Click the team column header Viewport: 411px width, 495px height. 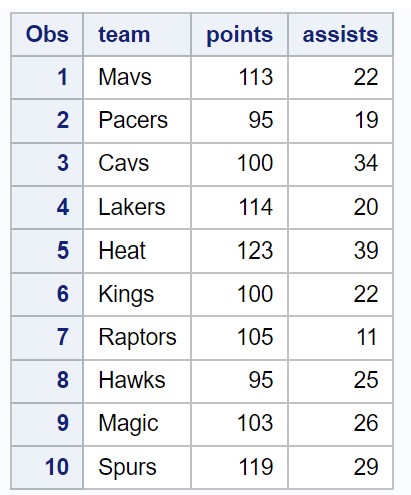[137, 34]
